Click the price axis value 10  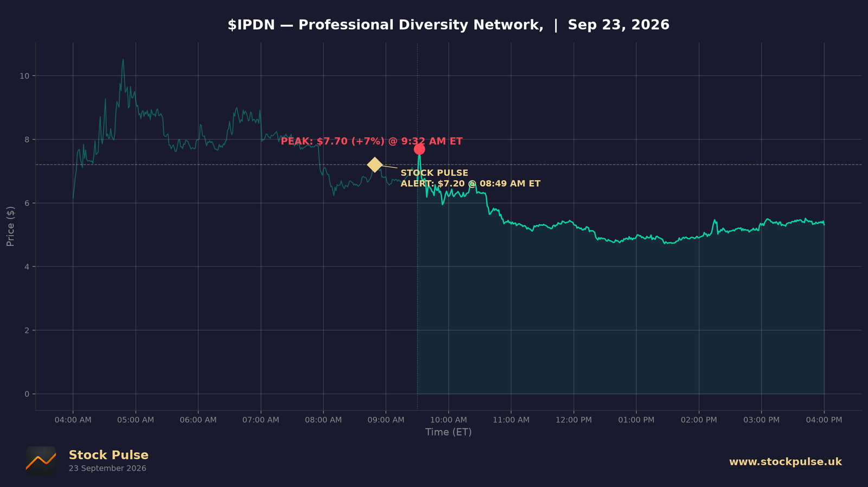(24, 76)
